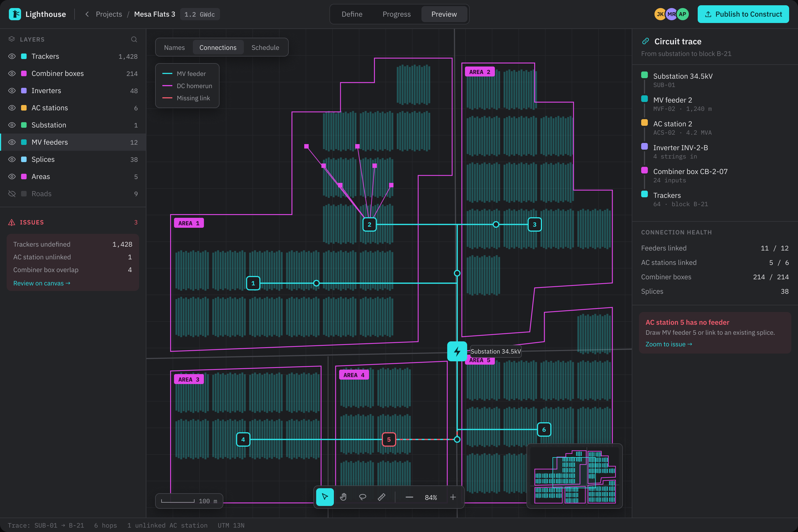Toggle visibility of Combiner boxes layer
This screenshot has height=532, width=798.
pos(12,74)
